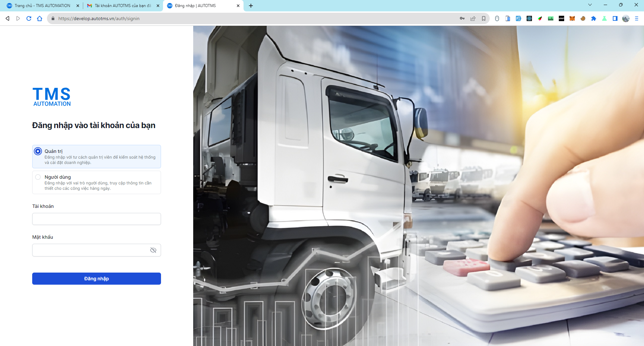Expand the tab search chevron
This screenshot has height=346, width=644.
point(590,5)
